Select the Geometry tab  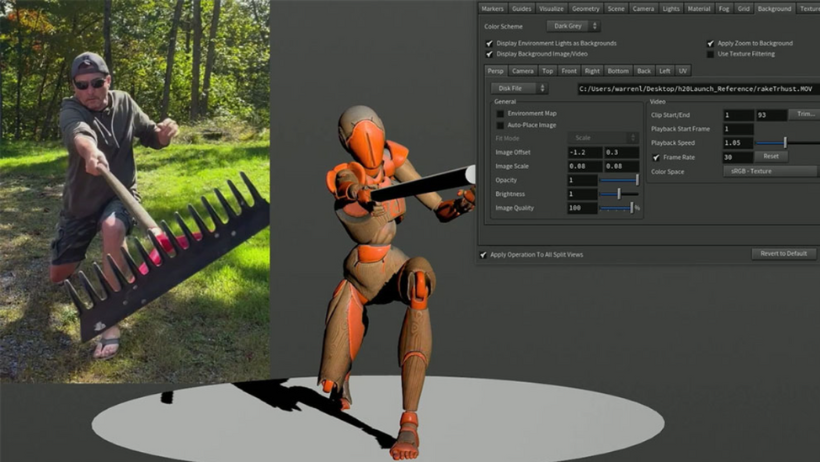[585, 8]
